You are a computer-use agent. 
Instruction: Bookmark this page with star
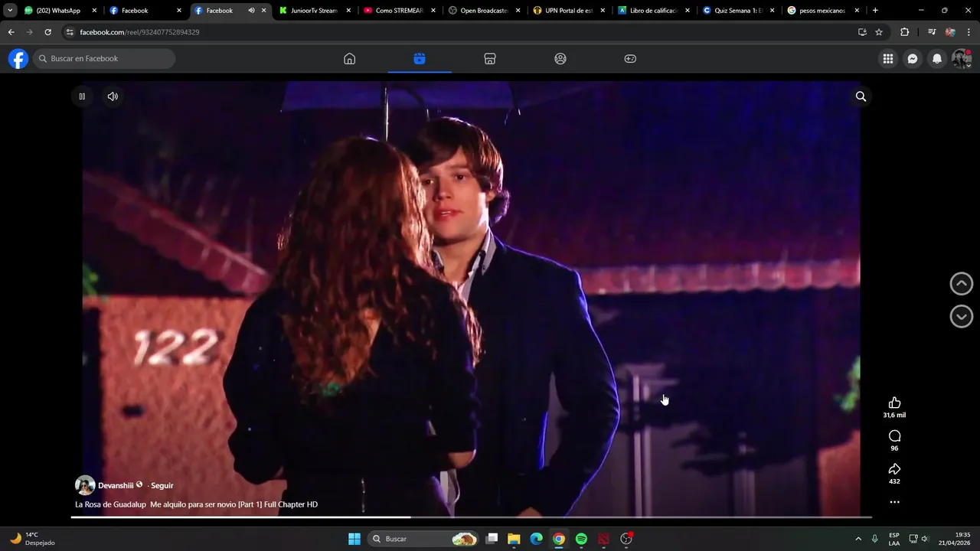(879, 32)
